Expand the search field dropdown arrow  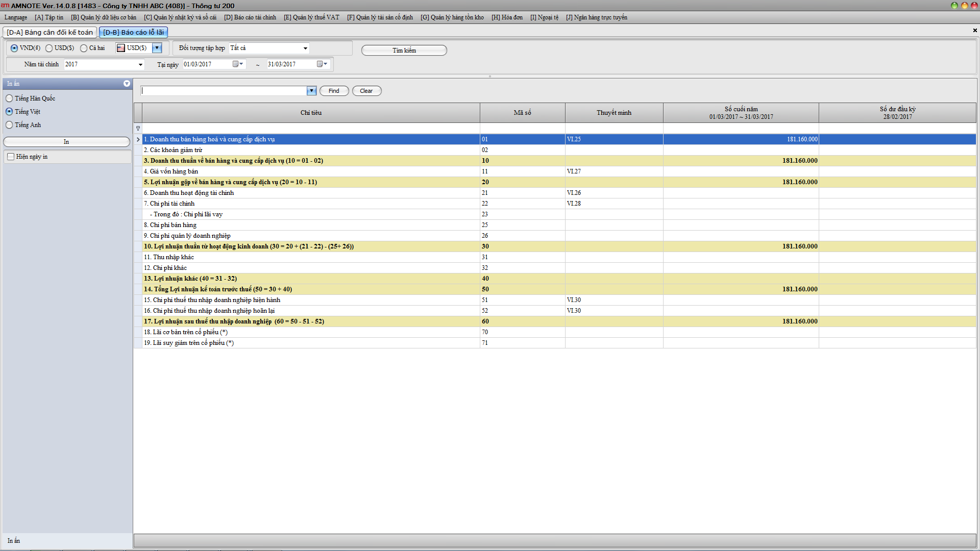(311, 91)
